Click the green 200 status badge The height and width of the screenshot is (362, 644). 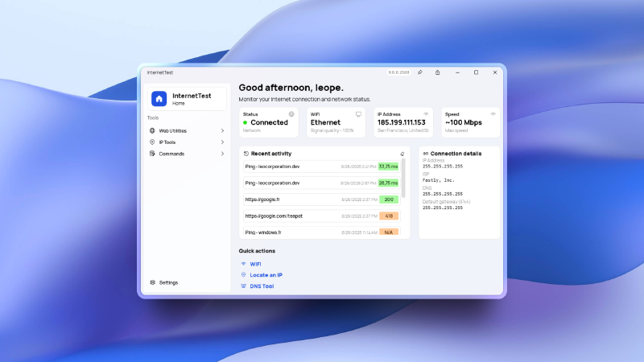tap(389, 200)
